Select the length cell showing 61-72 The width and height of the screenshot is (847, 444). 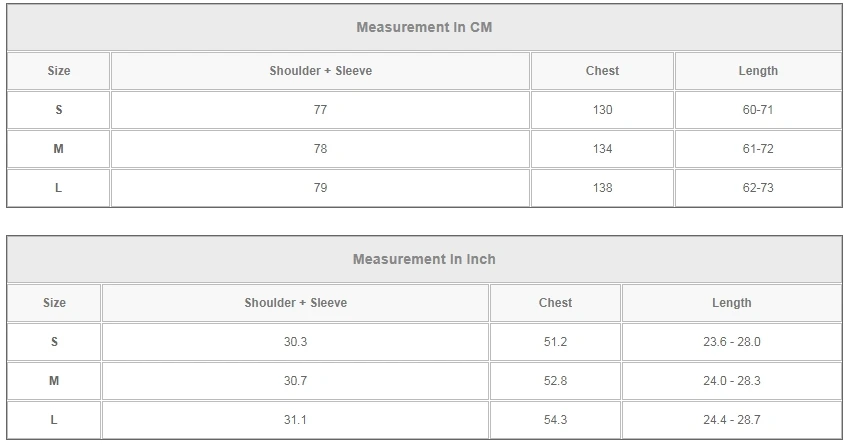pyautogui.click(x=758, y=149)
